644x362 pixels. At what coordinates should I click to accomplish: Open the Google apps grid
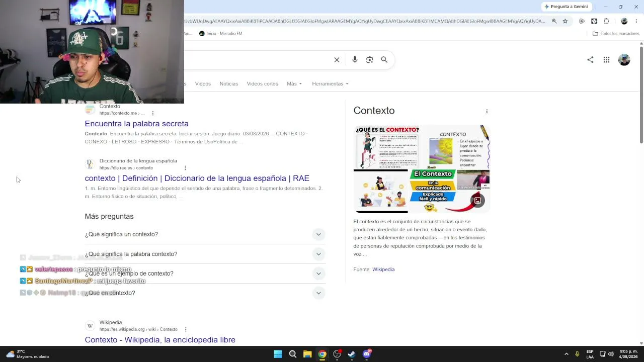tap(606, 60)
